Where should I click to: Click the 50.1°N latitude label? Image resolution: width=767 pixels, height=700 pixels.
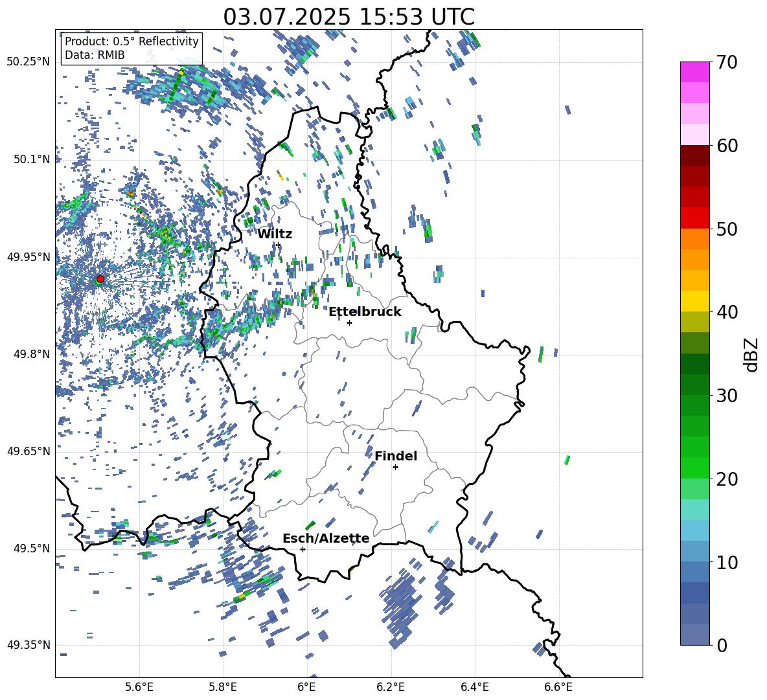point(32,159)
